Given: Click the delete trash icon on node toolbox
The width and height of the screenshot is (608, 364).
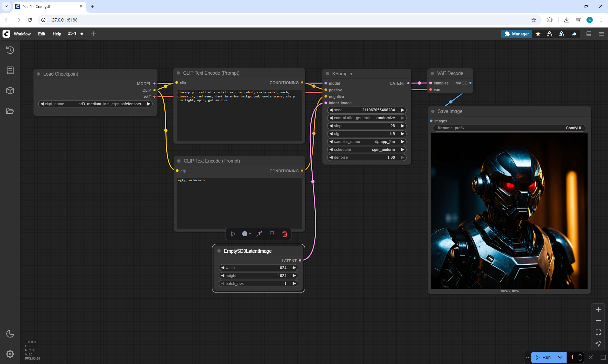Looking at the screenshot, I should pyautogui.click(x=284, y=234).
